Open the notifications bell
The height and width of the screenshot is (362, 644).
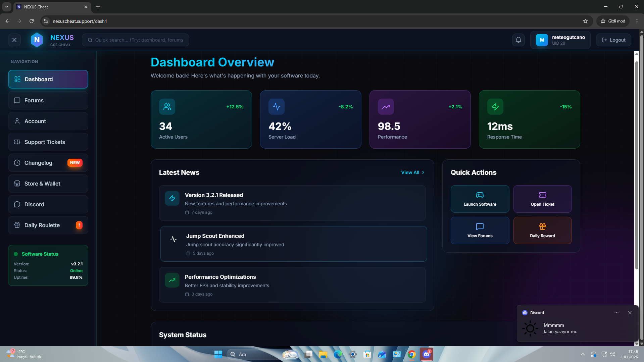(x=518, y=40)
